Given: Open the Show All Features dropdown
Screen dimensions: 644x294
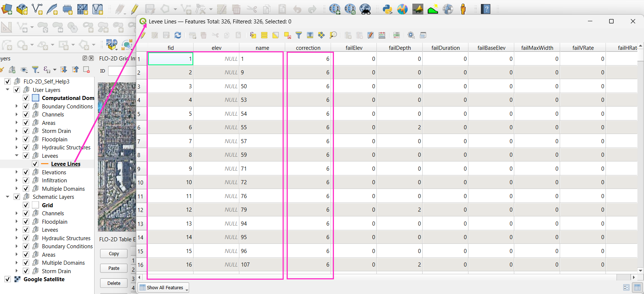Looking at the screenshot, I should (164, 288).
